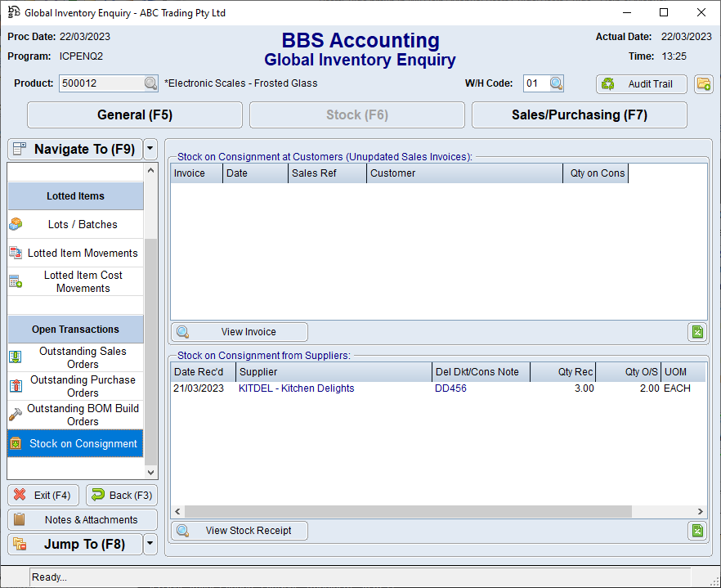
Task: Select Outstanding BOM Build Orders
Action: pos(75,415)
